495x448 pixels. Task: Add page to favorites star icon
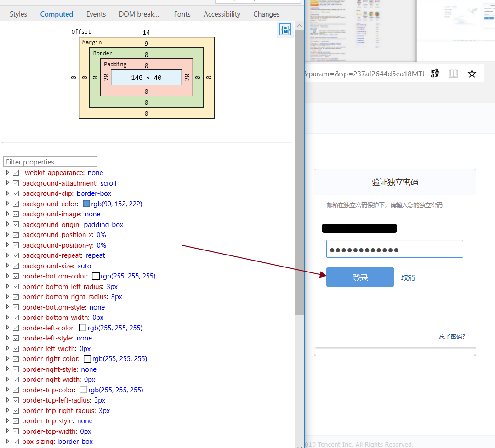[x=472, y=74]
